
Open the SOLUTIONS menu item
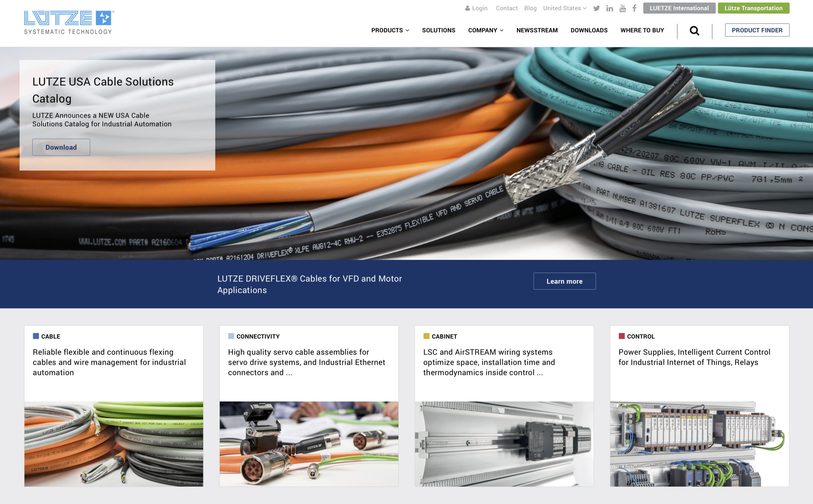click(x=438, y=30)
